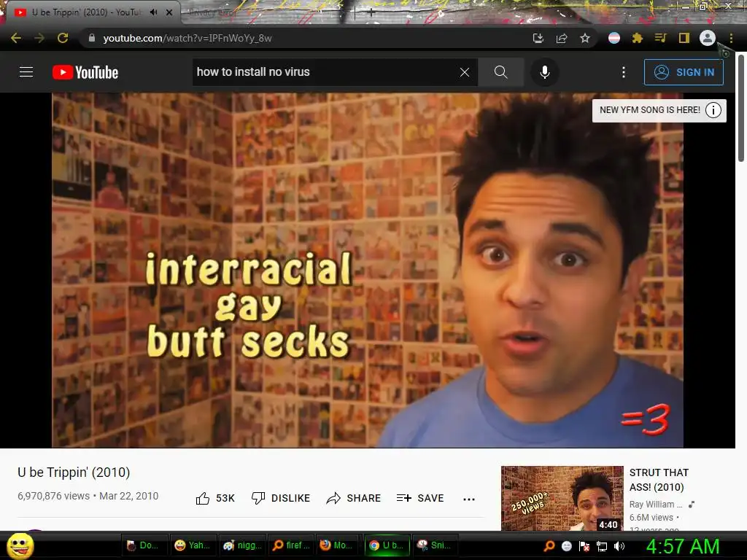Run search with magnifier button
Viewport: 747px width, 560px height.
(x=500, y=72)
